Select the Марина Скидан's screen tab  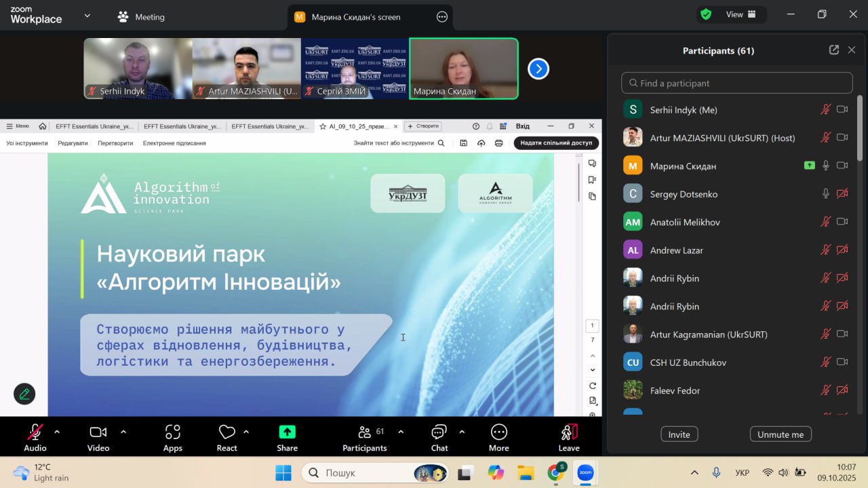(355, 17)
